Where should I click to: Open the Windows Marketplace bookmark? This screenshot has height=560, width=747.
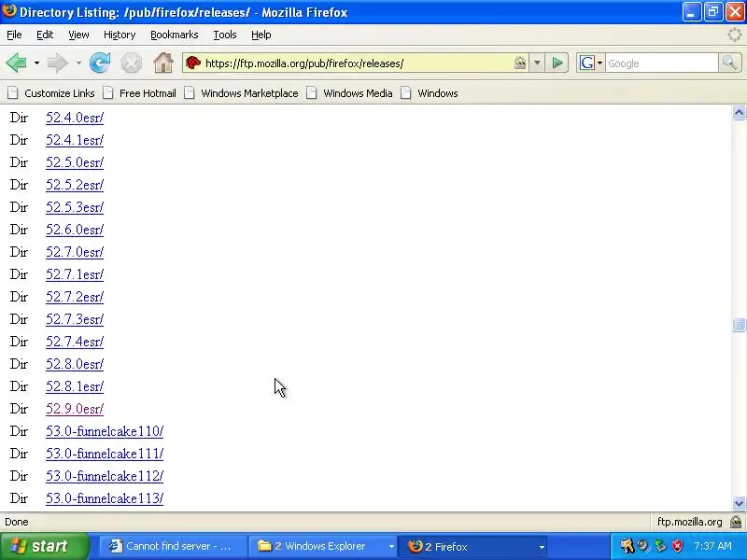click(x=242, y=93)
